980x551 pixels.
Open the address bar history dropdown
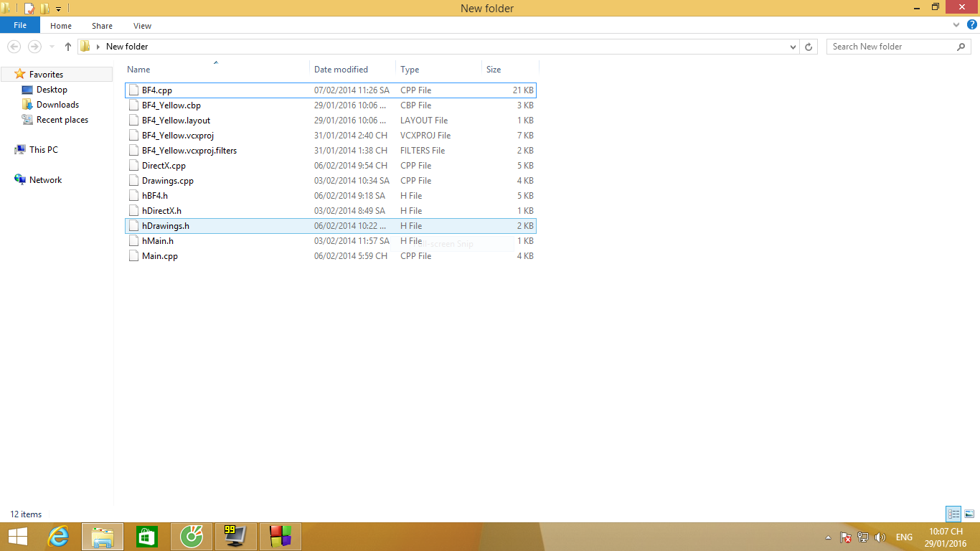tap(793, 47)
